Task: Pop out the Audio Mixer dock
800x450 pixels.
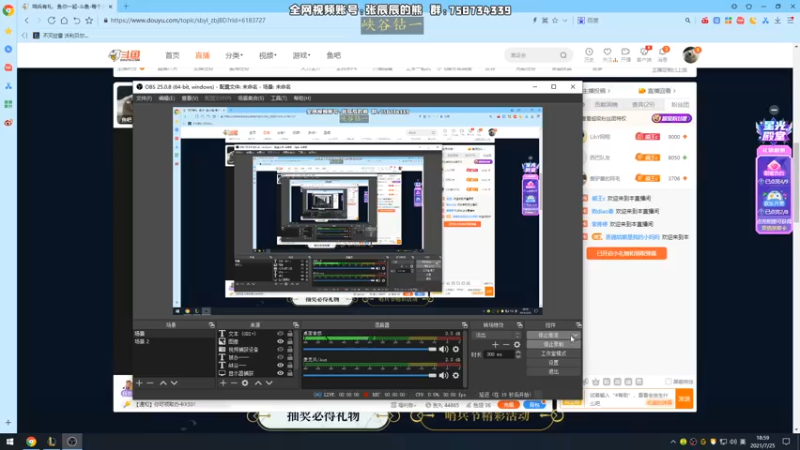Action: click(x=464, y=325)
